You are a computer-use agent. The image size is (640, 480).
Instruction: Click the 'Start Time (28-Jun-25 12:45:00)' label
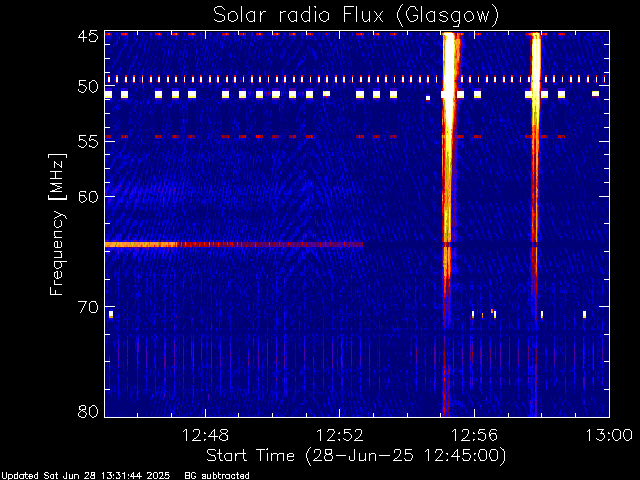(356, 456)
